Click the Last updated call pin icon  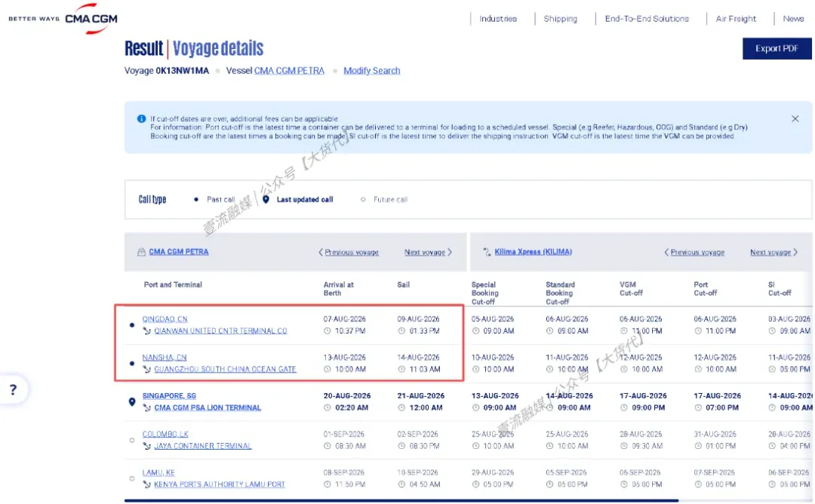[266, 199]
